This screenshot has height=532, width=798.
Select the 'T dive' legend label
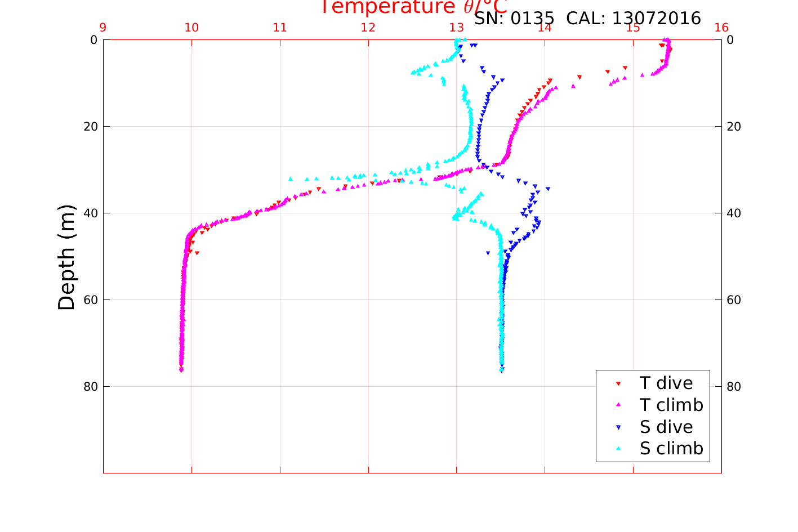coord(666,383)
